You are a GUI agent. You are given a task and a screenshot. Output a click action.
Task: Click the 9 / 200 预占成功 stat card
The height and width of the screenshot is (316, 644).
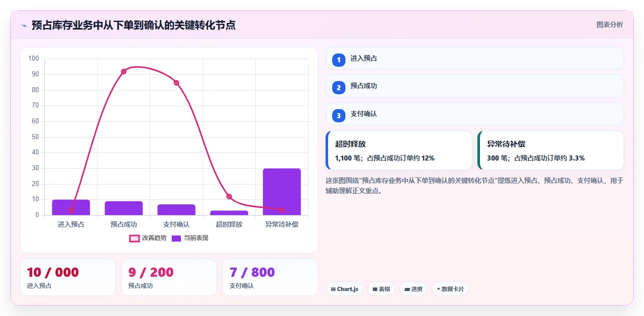169,277
